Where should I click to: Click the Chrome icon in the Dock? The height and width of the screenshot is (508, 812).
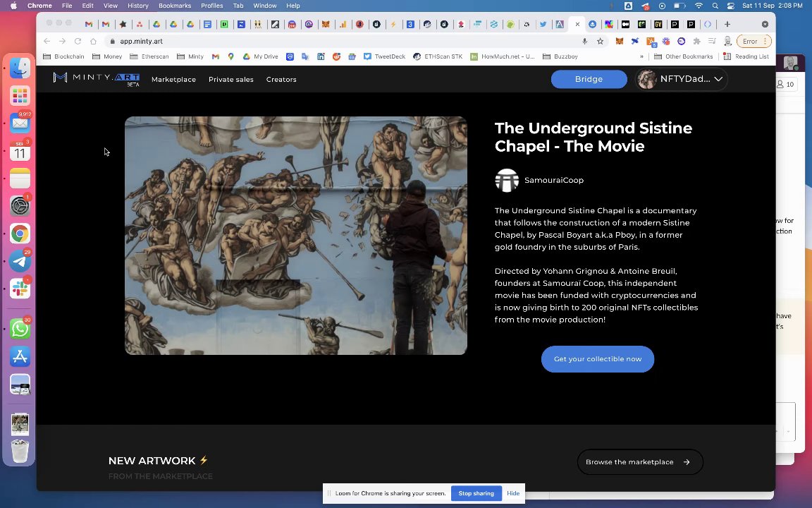tap(20, 234)
